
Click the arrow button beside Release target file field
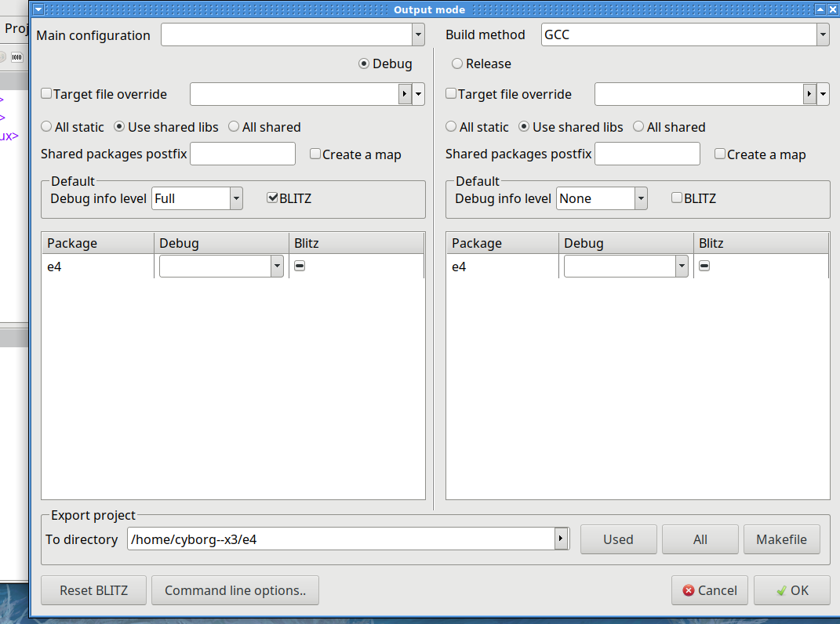pos(809,94)
